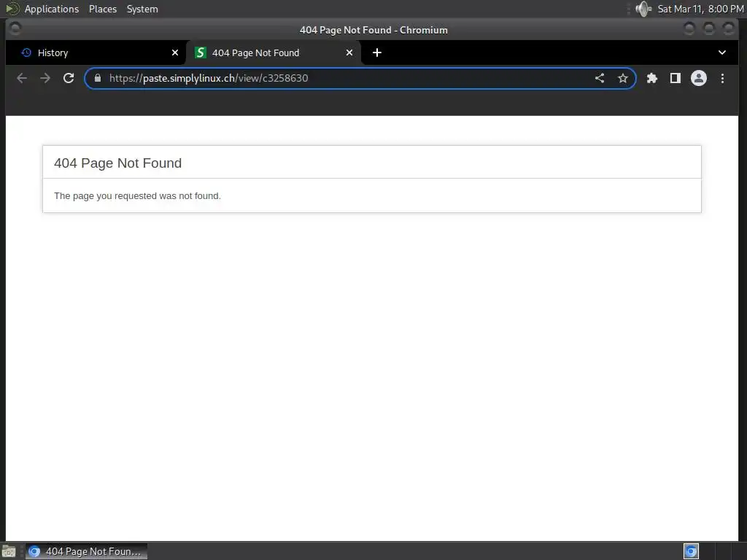Viewport: 747px width, 560px height.
Task: Click the Applications menu logo icon
Action: click(x=12, y=9)
